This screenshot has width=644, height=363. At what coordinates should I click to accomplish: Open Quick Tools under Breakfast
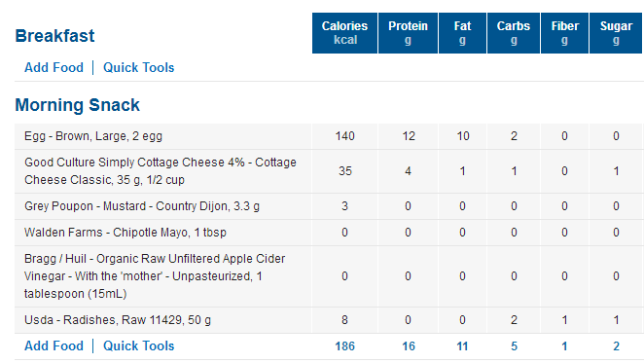(x=138, y=67)
